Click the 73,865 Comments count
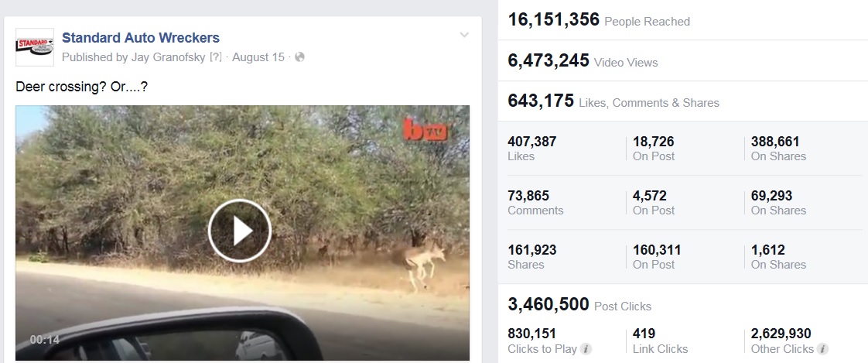868x363 pixels. tap(530, 196)
